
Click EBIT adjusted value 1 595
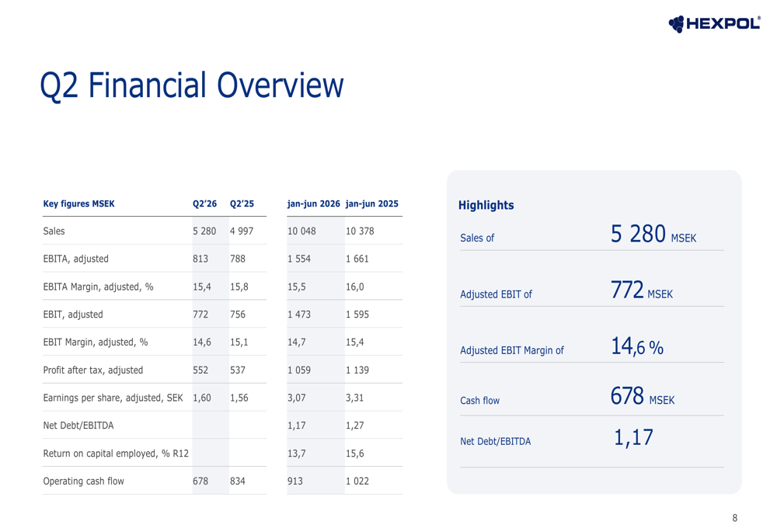[x=357, y=315]
